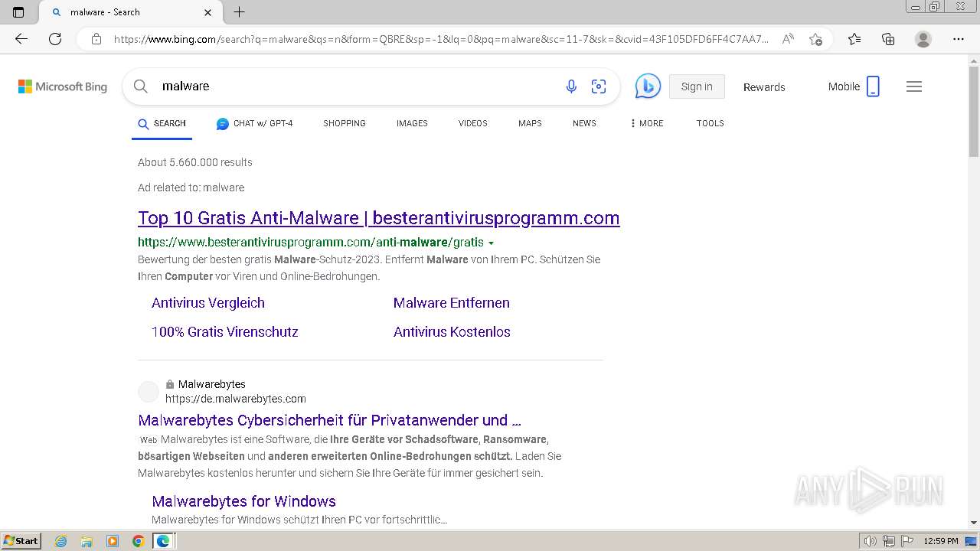This screenshot has height=551, width=980.
Task: Switch to the MAPS tab
Action: tap(530, 123)
